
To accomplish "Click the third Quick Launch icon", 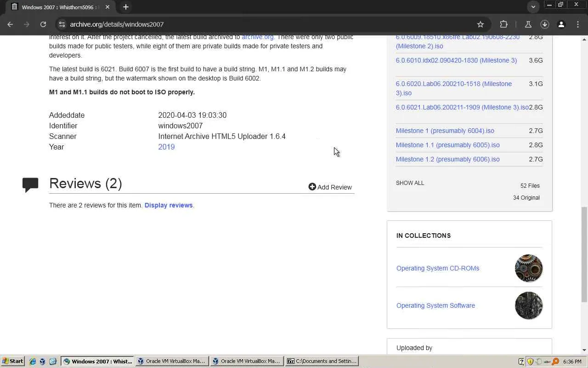I will [53, 361].
